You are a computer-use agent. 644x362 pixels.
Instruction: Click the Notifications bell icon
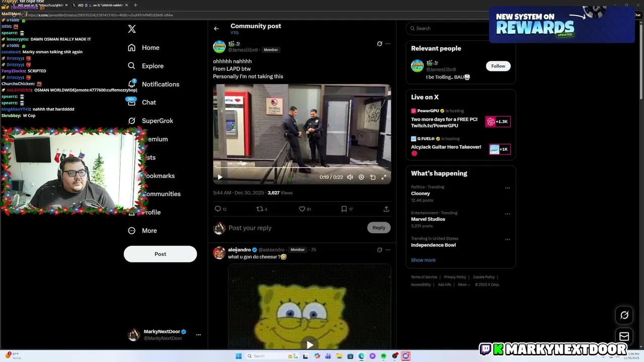click(132, 84)
